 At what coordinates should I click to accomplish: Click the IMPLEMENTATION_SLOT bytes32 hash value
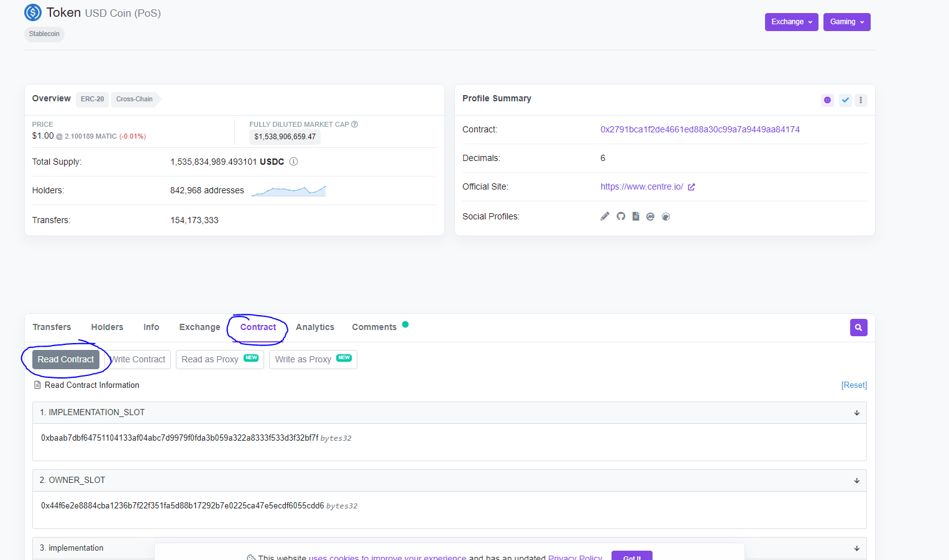tap(180, 438)
